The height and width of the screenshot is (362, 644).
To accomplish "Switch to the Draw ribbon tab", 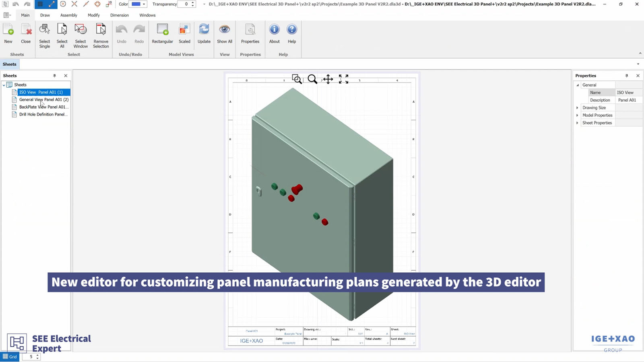I will coord(45,15).
